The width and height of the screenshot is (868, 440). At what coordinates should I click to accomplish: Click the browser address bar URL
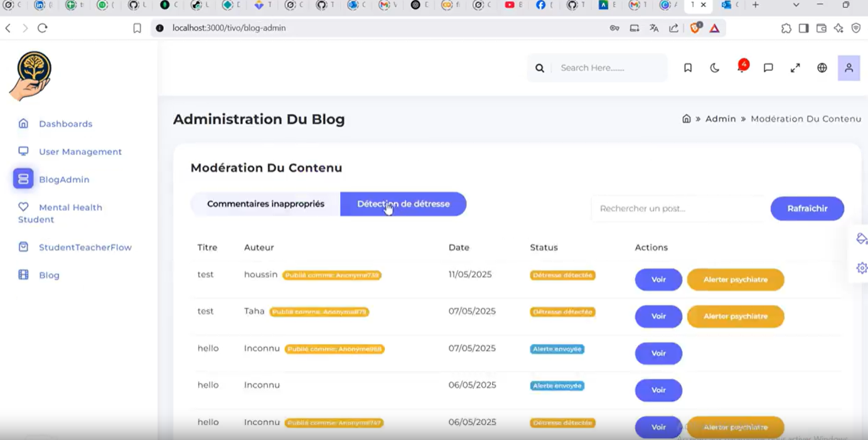pyautogui.click(x=229, y=28)
